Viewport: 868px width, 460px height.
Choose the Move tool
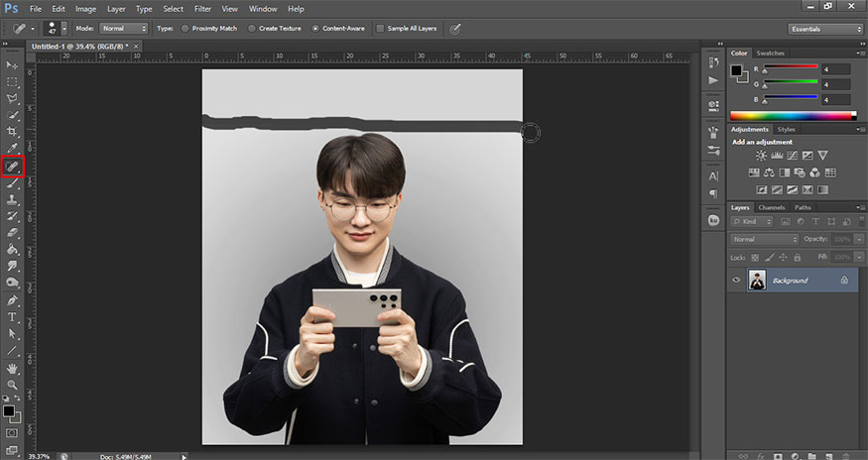13,64
